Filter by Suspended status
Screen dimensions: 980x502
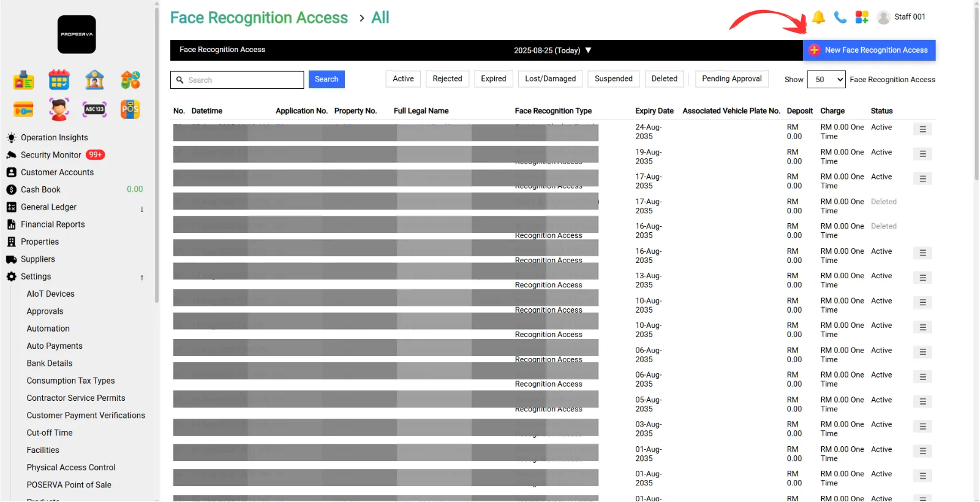pyautogui.click(x=614, y=79)
